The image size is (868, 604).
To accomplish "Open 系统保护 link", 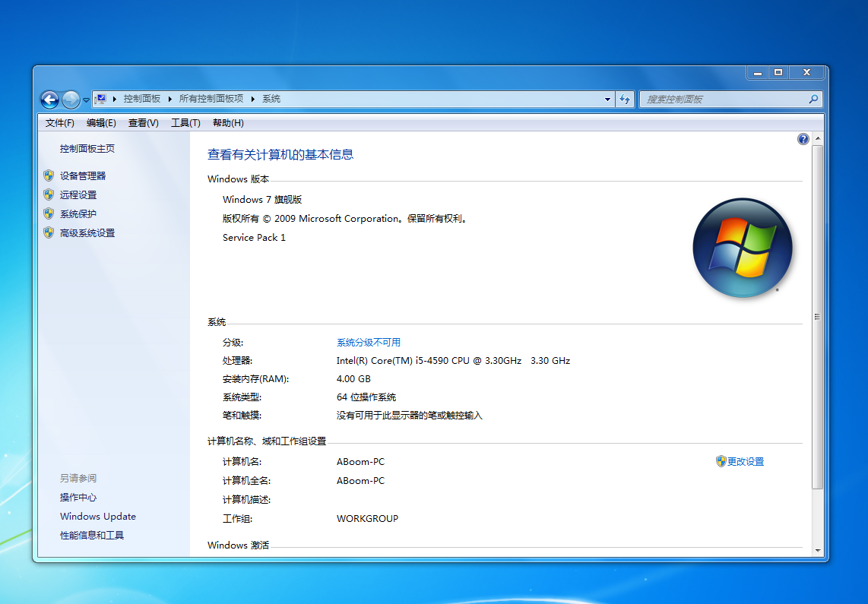I will pyautogui.click(x=78, y=214).
